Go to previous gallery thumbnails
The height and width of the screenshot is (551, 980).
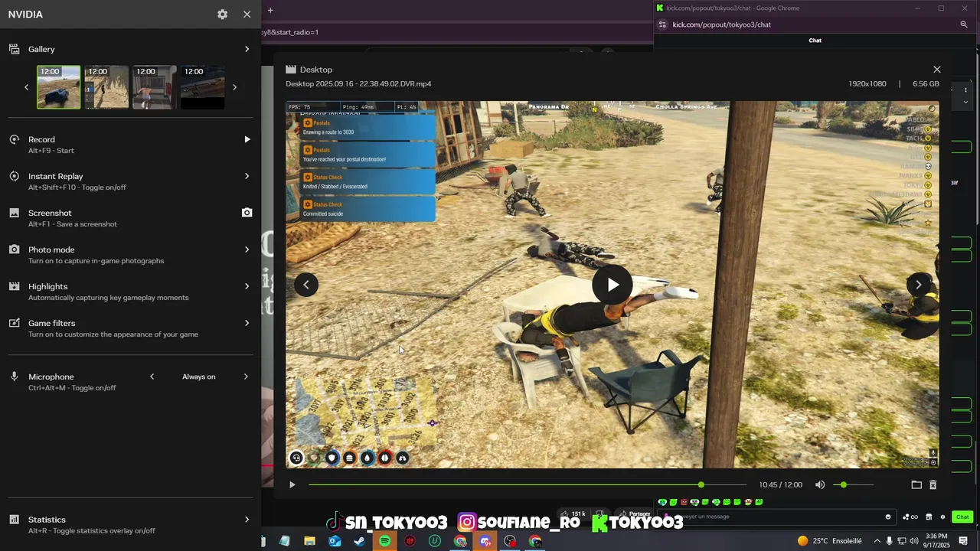26,87
